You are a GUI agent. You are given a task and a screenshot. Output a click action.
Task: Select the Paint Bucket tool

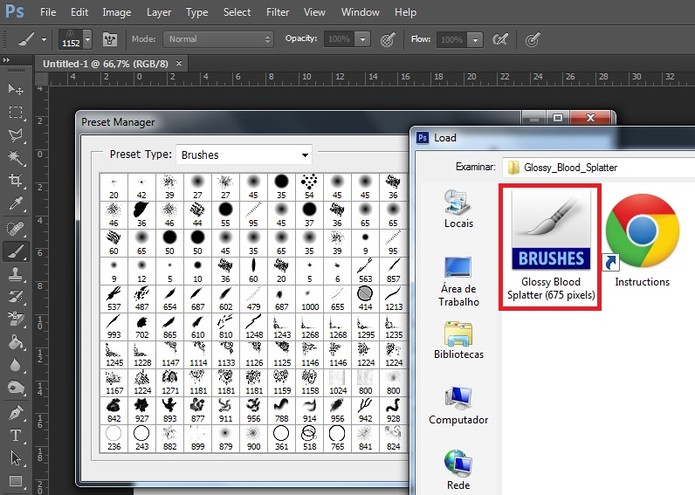point(16,343)
